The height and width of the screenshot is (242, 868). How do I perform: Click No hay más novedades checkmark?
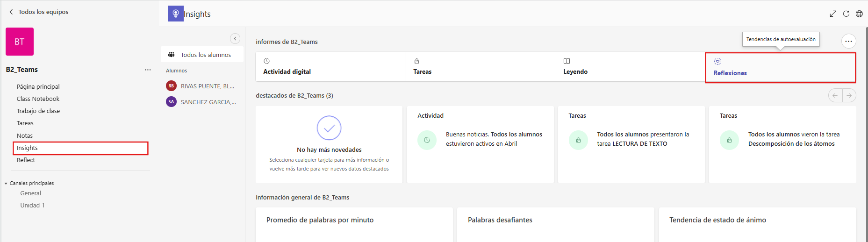(329, 128)
